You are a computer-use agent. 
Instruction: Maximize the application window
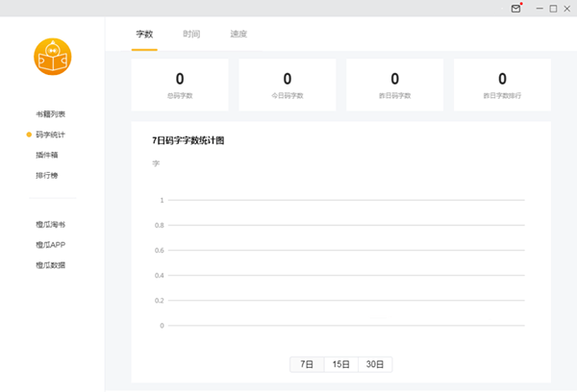tap(553, 9)
